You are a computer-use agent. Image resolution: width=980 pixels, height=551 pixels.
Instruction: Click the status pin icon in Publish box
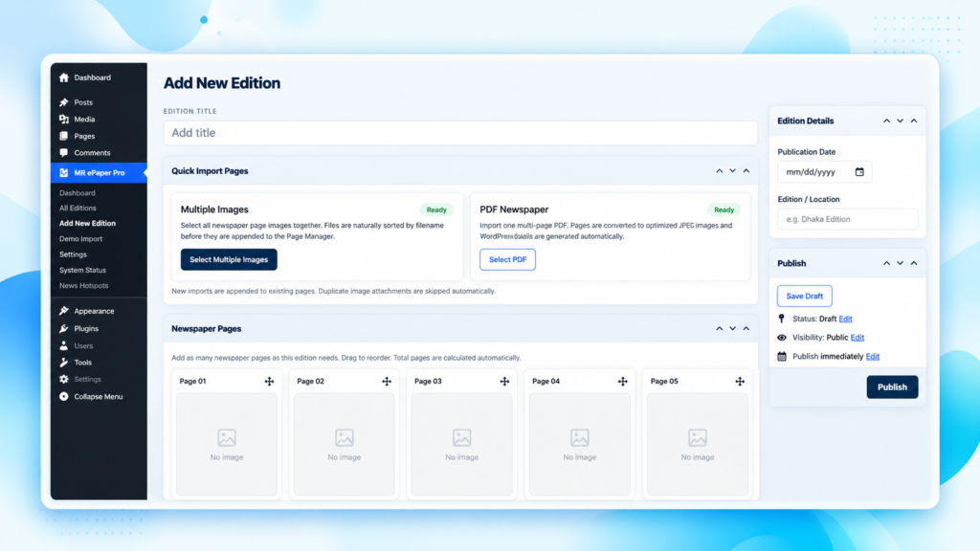pyautogui.click(x=781, y=319)
